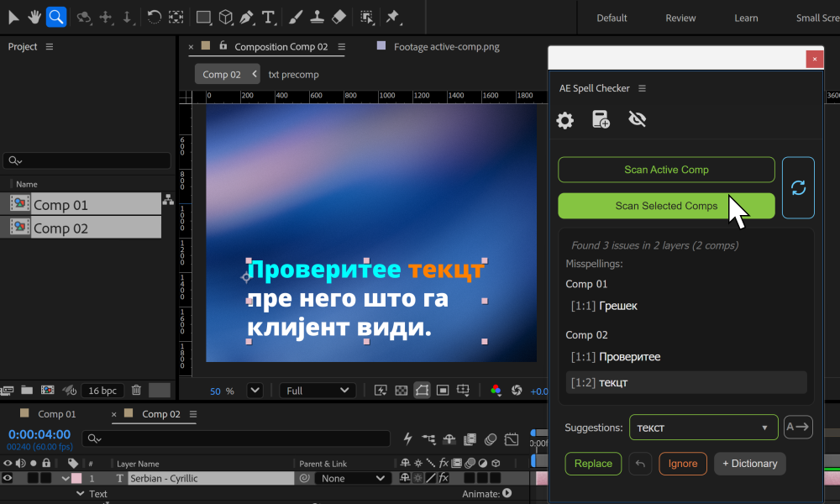Create new composition icon in Project panel

(48, 390)
